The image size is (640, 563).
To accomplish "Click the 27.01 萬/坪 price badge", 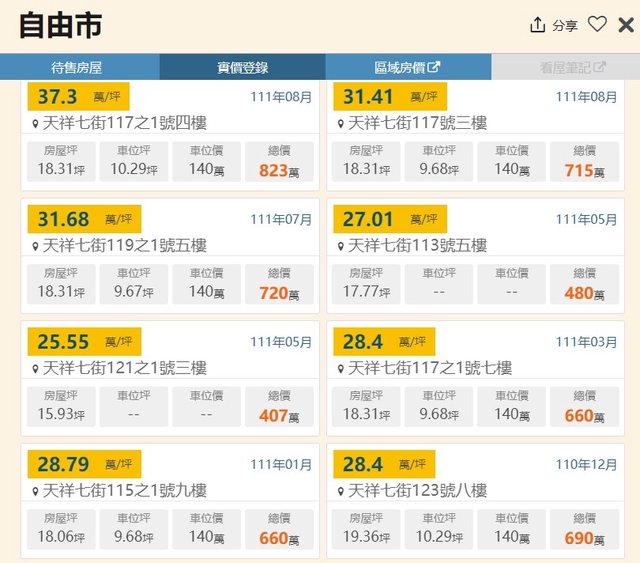I will coord(390,220).
